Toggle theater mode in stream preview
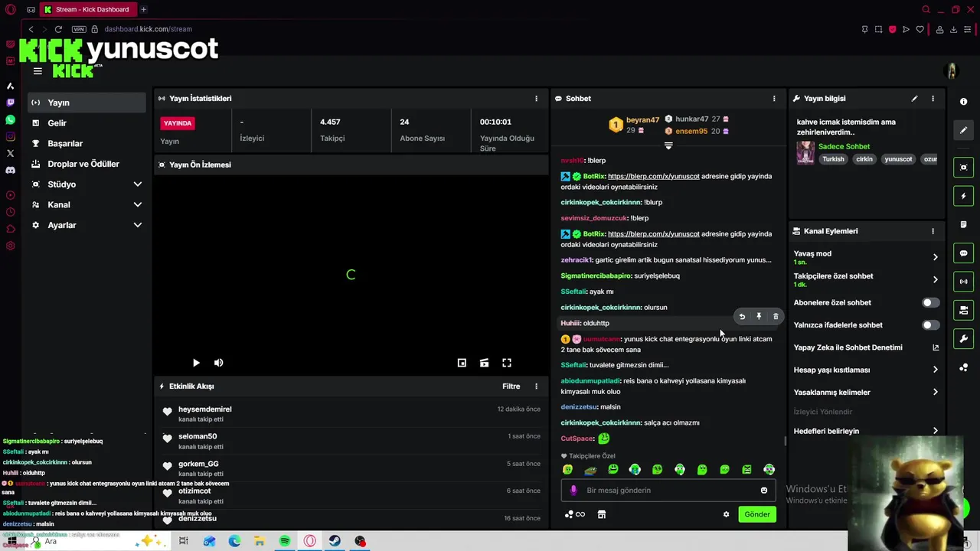Viewport: 980px width, 551px height. tap(484, 364)
